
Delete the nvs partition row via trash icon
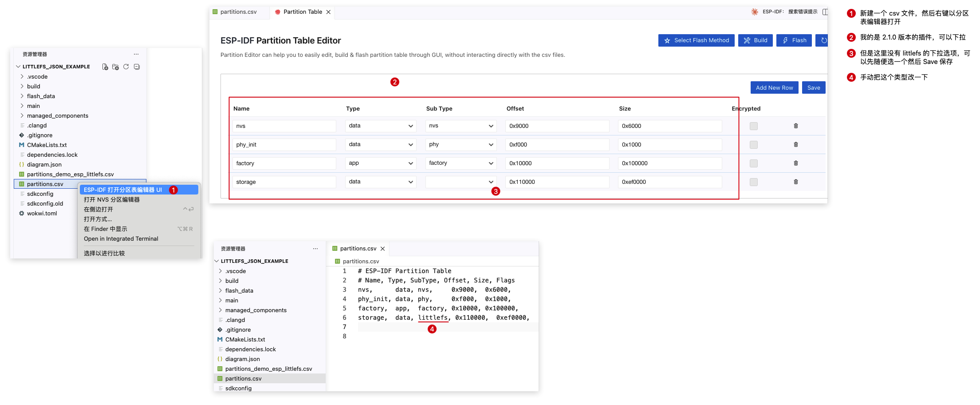(x=796, y=126)
